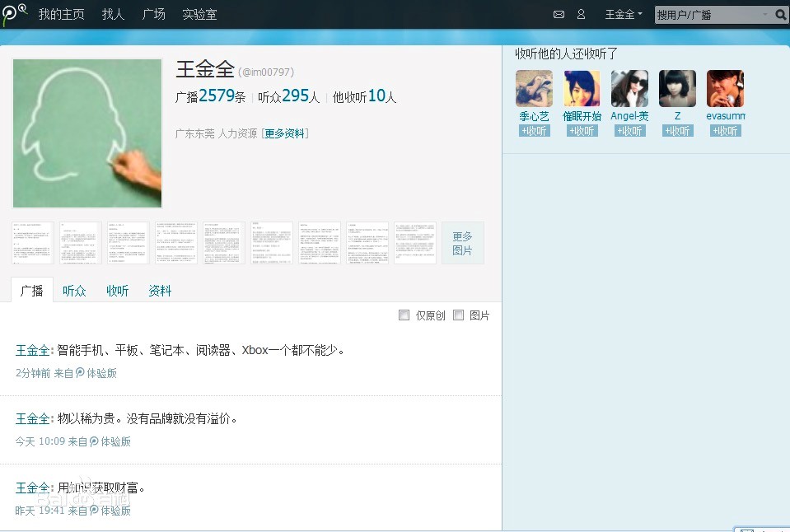Viewport: 790px width, 532px height.
Task: Follow 季心艺 with +收听 button
Action: 534,131
